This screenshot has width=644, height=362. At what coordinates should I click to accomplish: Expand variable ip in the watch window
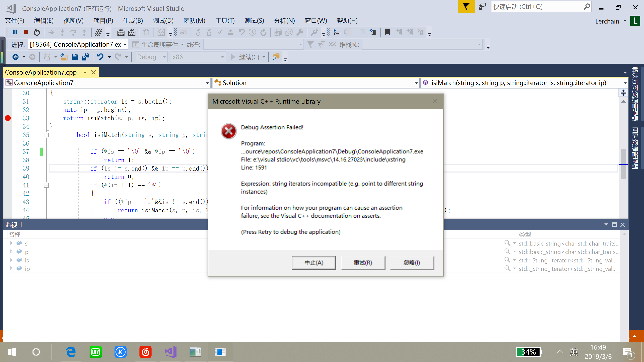pyautogui.click(x=11, y=268)
